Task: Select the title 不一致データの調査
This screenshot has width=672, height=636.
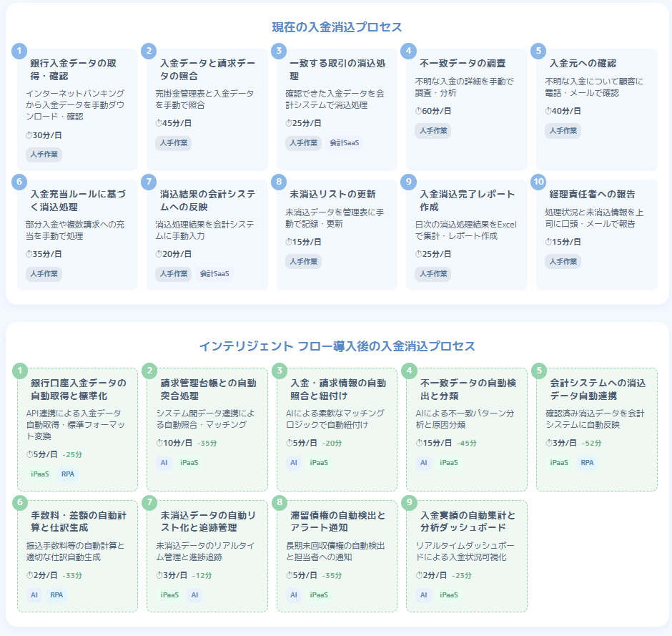Action: coord(463,63)
